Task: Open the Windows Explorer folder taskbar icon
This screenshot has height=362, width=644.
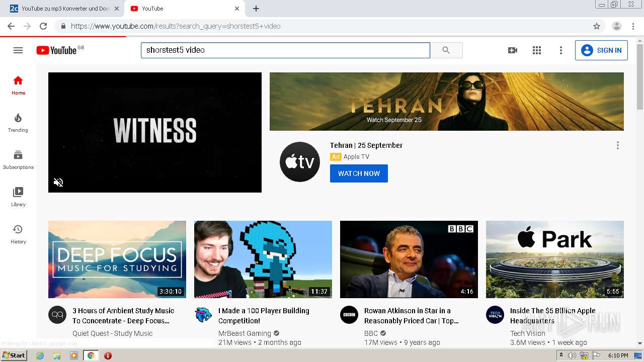Action: [57, 355]
